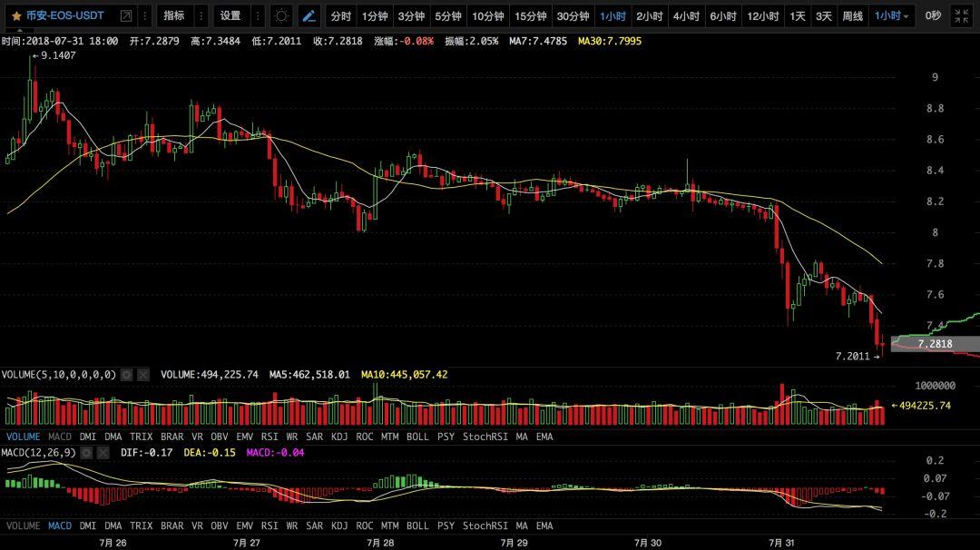Select ROC in the bottom MACD panel row
980x550 pixels.
[x=365, y=525]
